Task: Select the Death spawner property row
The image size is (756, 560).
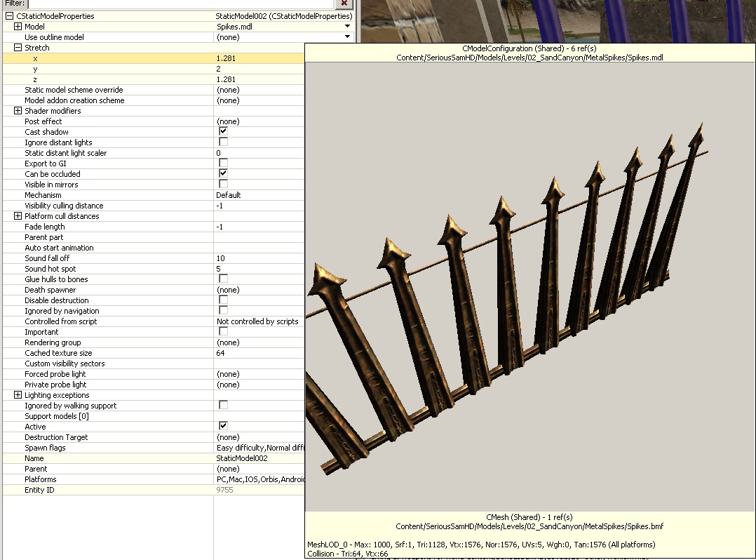Action: click(x=154, y=290)
